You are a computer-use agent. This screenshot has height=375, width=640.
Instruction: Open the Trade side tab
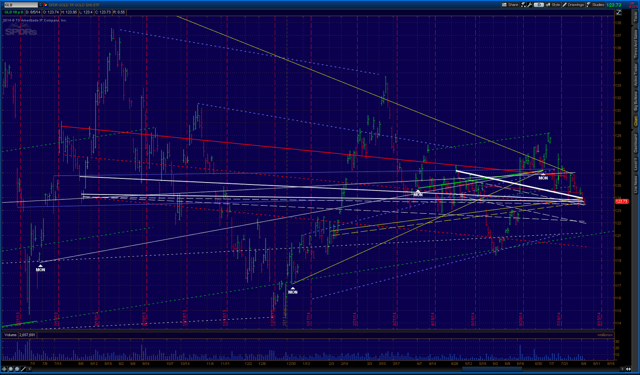636,17
